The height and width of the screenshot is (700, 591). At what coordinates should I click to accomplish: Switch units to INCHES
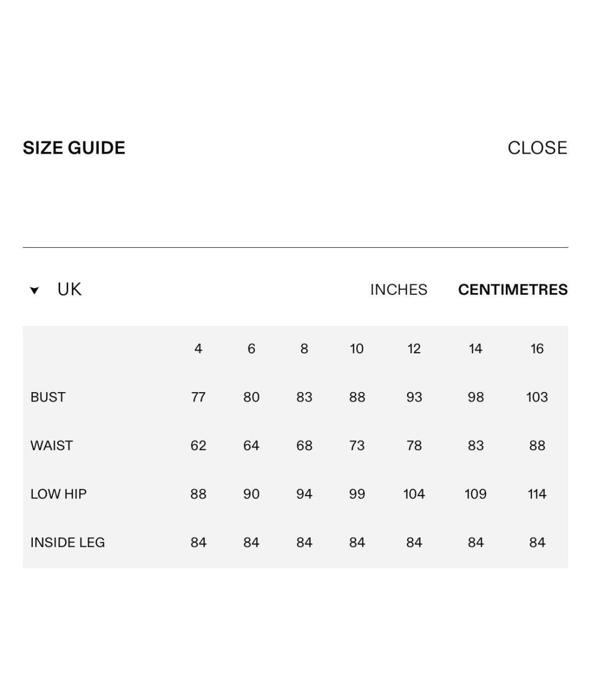click(x=398, y=289)
